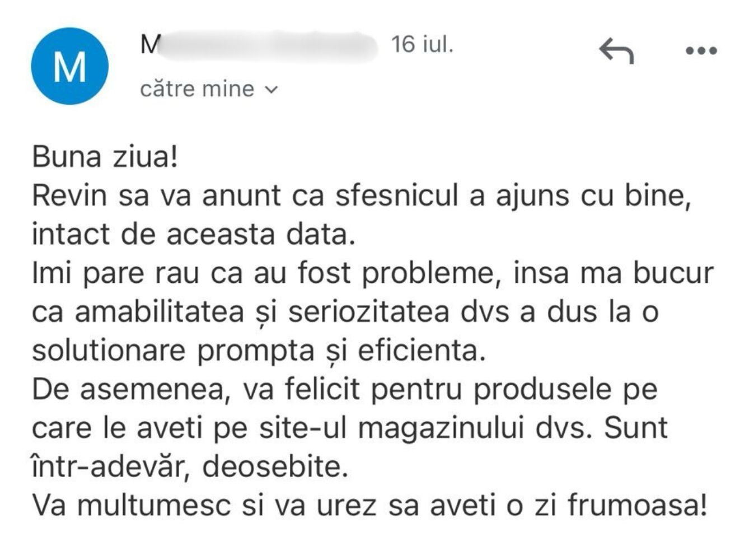749x560 pixels.
Task: Open the blurred sender name beginning with M
Action: tap(259, 44)
